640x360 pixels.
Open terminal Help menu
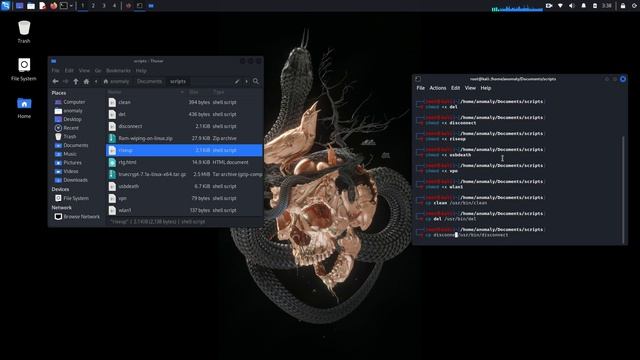(x=485, y=88)
